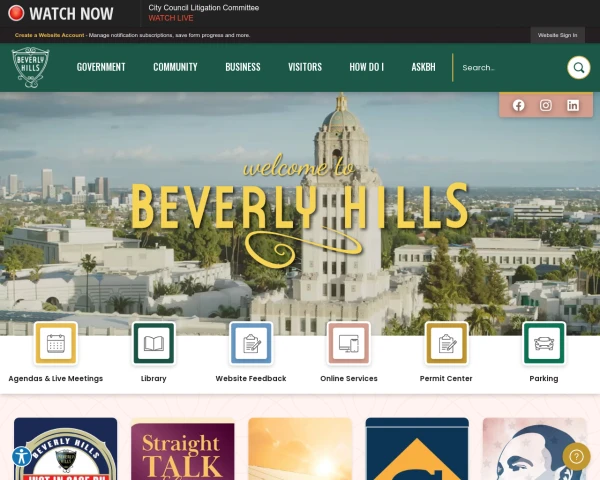Open the LinkedIn social icon
Screen dimensions: 600x480
tap(573, 105)
